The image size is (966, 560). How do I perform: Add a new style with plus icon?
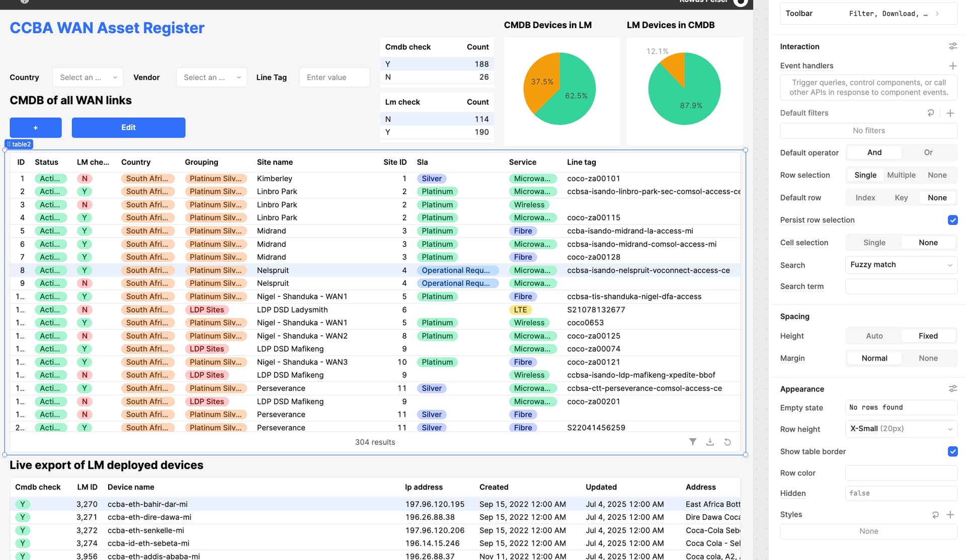click(x=950, y=515)
